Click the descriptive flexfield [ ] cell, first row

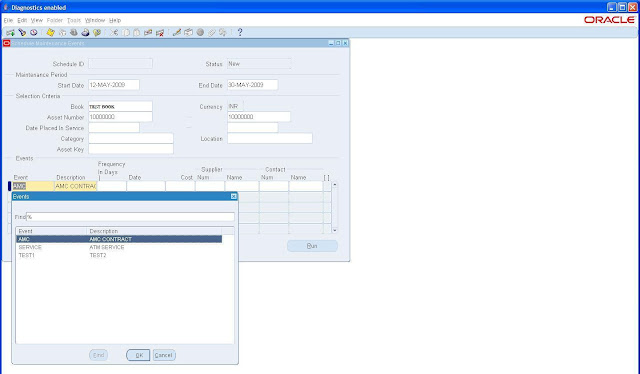(327, 186)
